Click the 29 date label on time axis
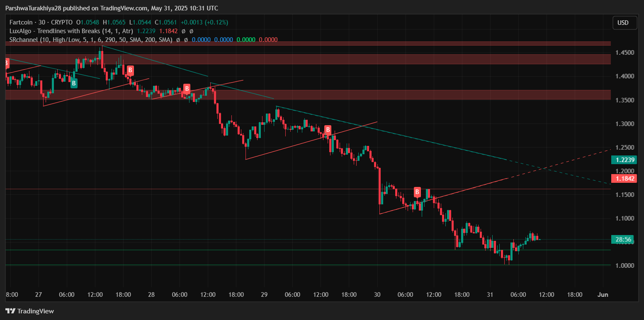Image resolution: width=644 pixels, height=320 pixels. (x=264, y=295)
